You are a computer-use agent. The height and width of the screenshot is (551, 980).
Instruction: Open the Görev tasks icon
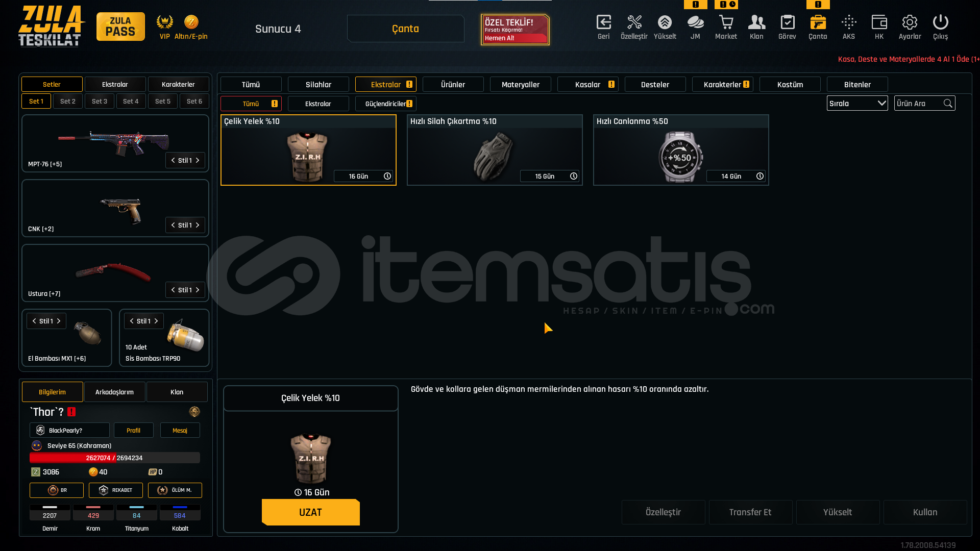[787, 22]
